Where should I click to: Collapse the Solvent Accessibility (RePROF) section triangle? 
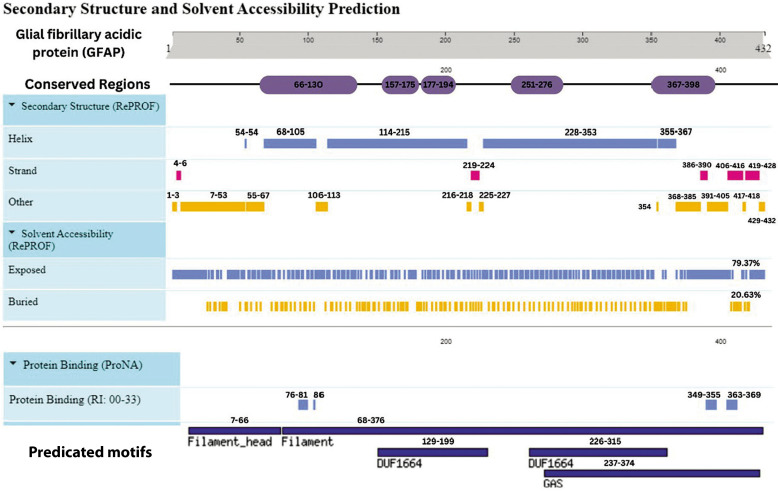pyautogui.click(x=12, y=232)
